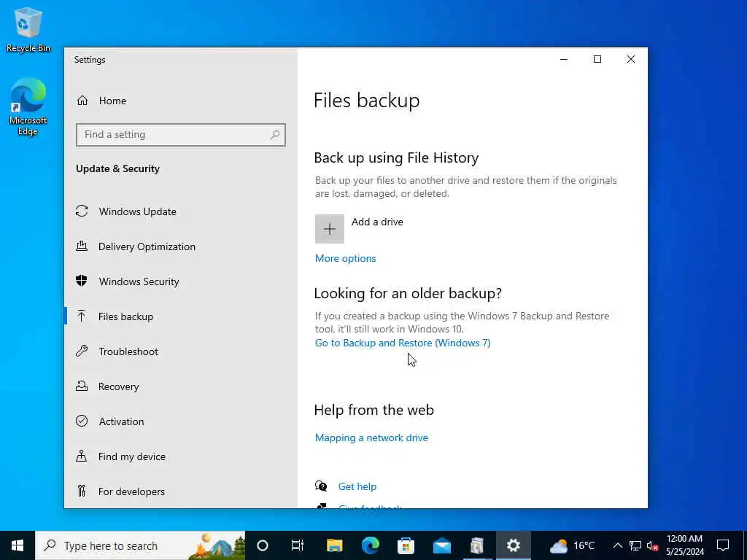Open the Recovery settings page

(x=119, y=386)
